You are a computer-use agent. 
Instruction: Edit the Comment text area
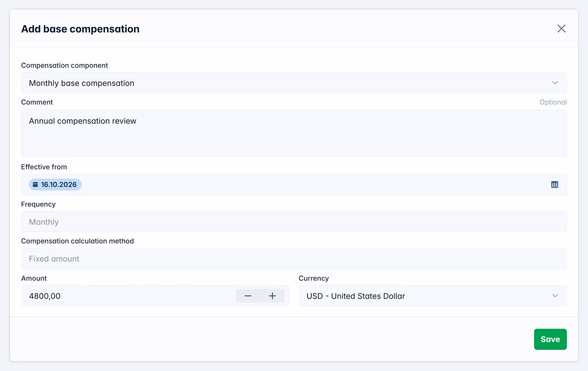point(294,133)
